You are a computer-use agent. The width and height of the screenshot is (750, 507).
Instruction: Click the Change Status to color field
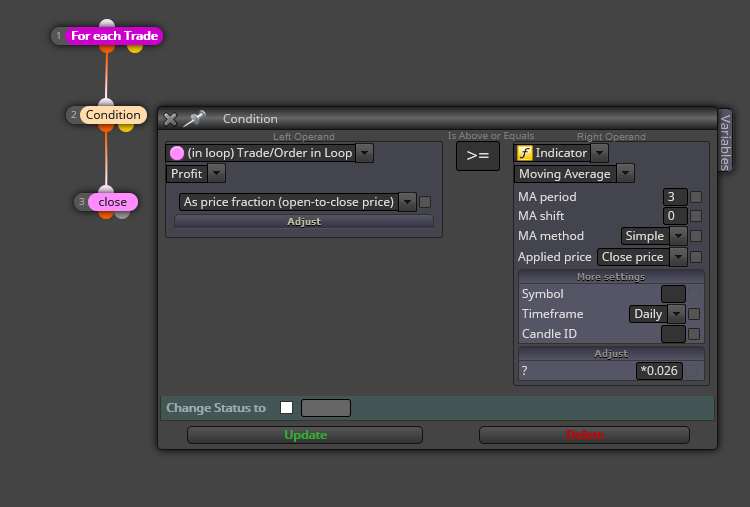(x=326, y=408)
